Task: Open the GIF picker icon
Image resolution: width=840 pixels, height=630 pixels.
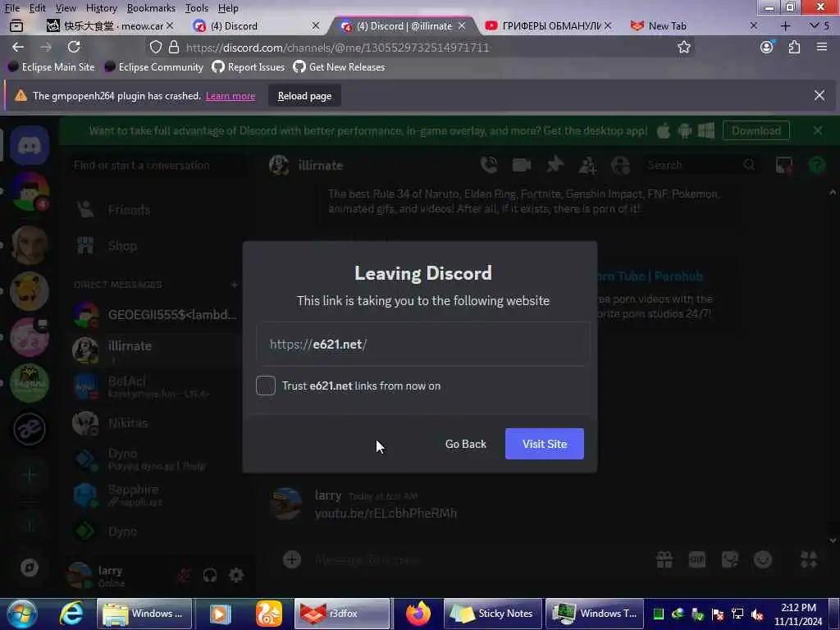Action: coord(697,559)
